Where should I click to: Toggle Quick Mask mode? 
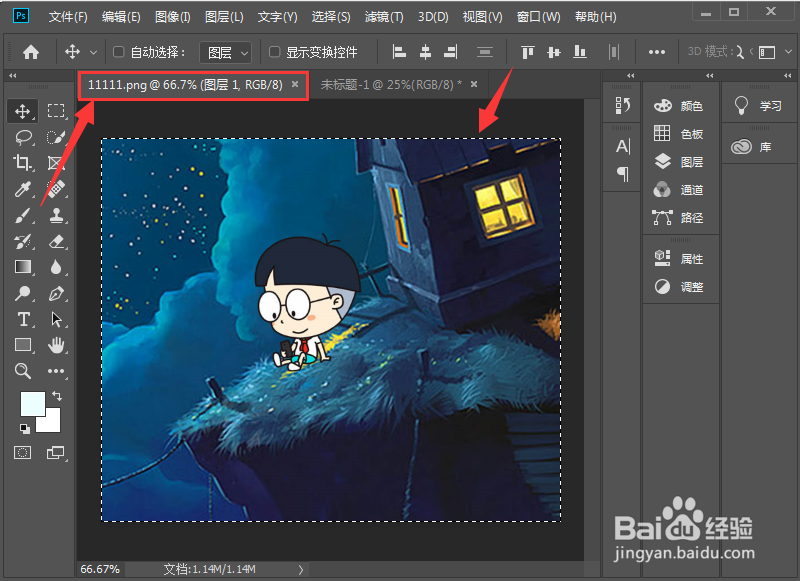coord(22,452)
